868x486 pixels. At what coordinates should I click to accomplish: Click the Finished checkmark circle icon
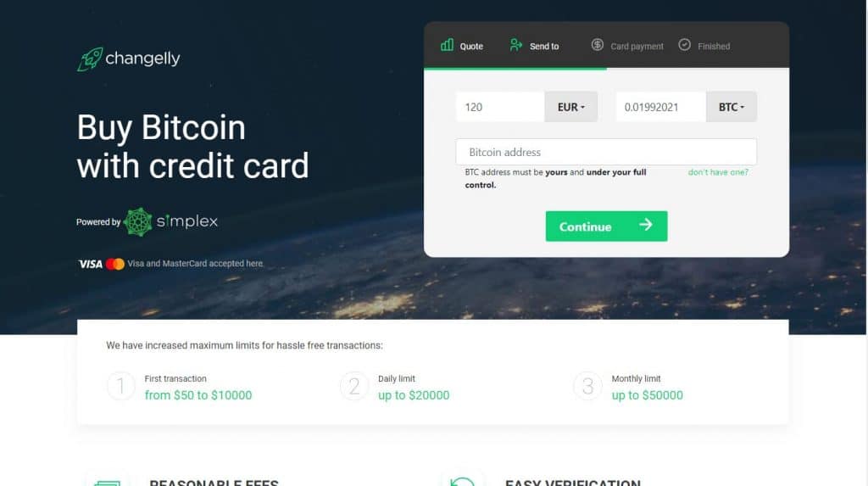click(x=684, y=45)
